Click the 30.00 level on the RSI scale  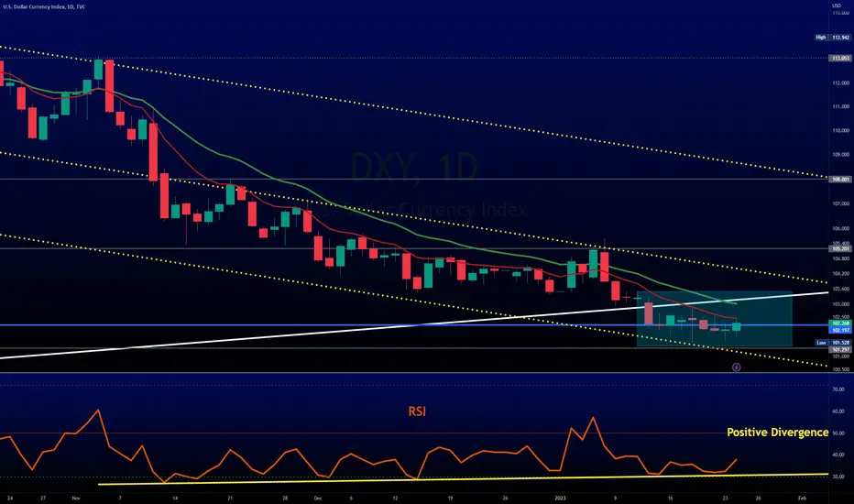click(838, 477)
